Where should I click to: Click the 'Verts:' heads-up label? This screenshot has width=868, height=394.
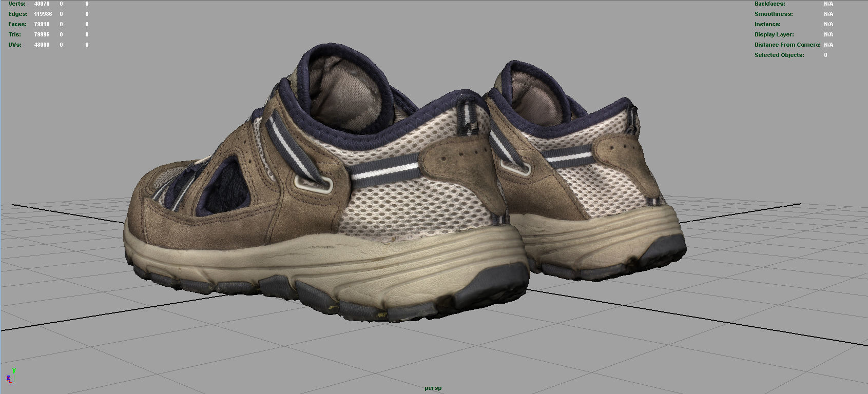[x=17, y=4]
